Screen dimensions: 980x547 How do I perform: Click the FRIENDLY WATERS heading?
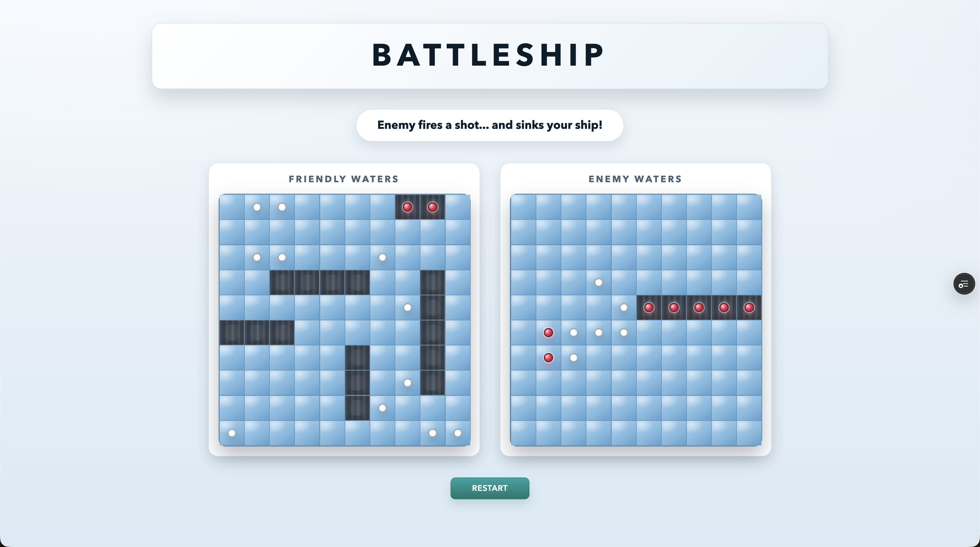click(x=344, y=179)
